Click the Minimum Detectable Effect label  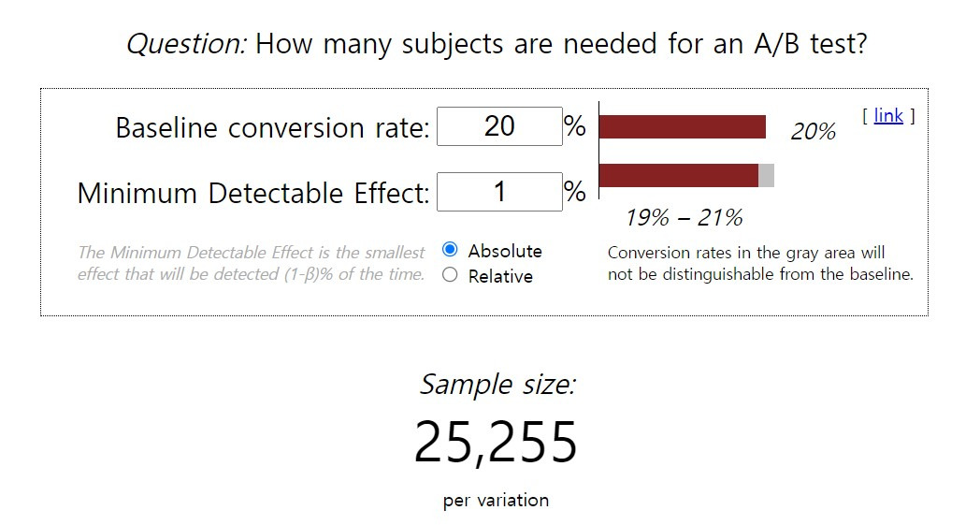pos(253,193)
